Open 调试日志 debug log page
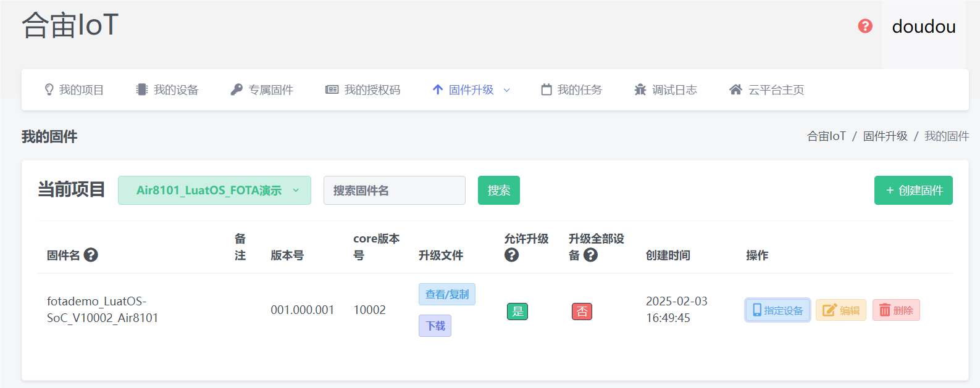This screenshot has width=980, height=388. click(x=666, y=90)
